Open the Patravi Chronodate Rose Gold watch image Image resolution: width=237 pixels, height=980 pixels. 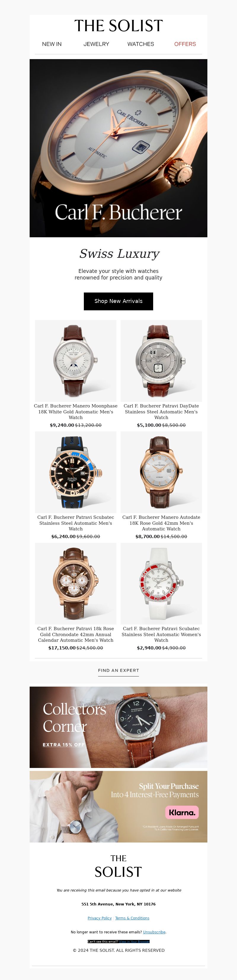[76, 583]
